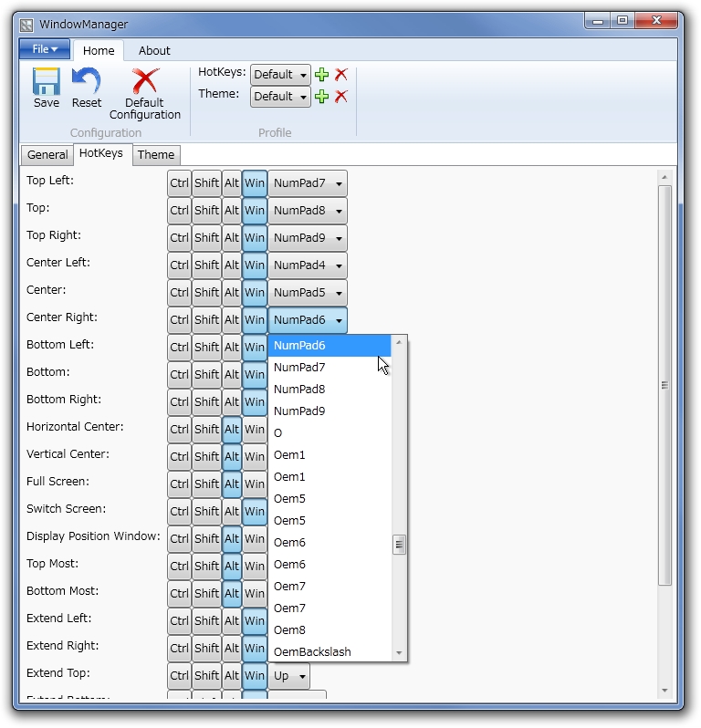Toggle Win modifier for Top
The width and height of the screenshot is (701, 728).
[255, 211]
